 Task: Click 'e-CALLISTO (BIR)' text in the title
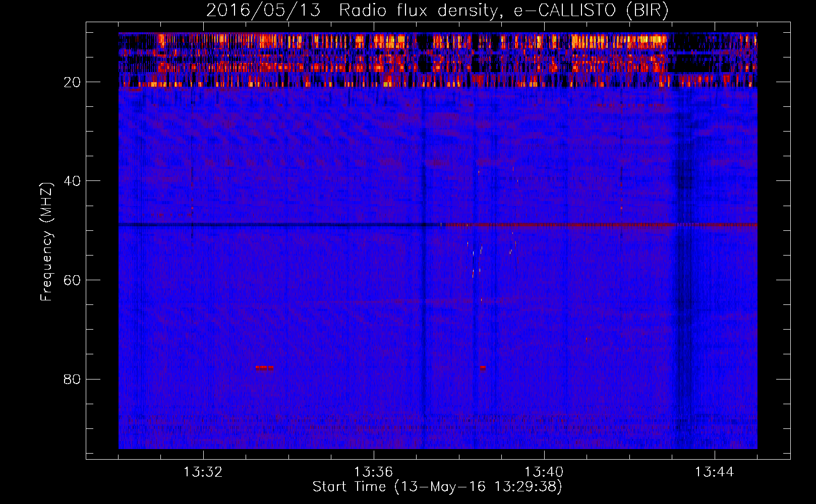[x=591, y=11]
